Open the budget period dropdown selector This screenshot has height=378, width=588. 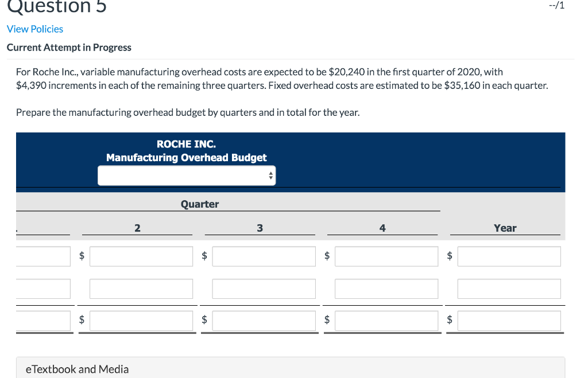186,175
